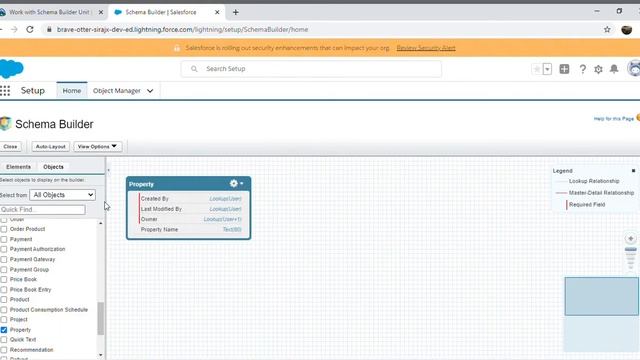Open the notifications bell
This screenshot has height=360, width=640.
click(614, 69)
